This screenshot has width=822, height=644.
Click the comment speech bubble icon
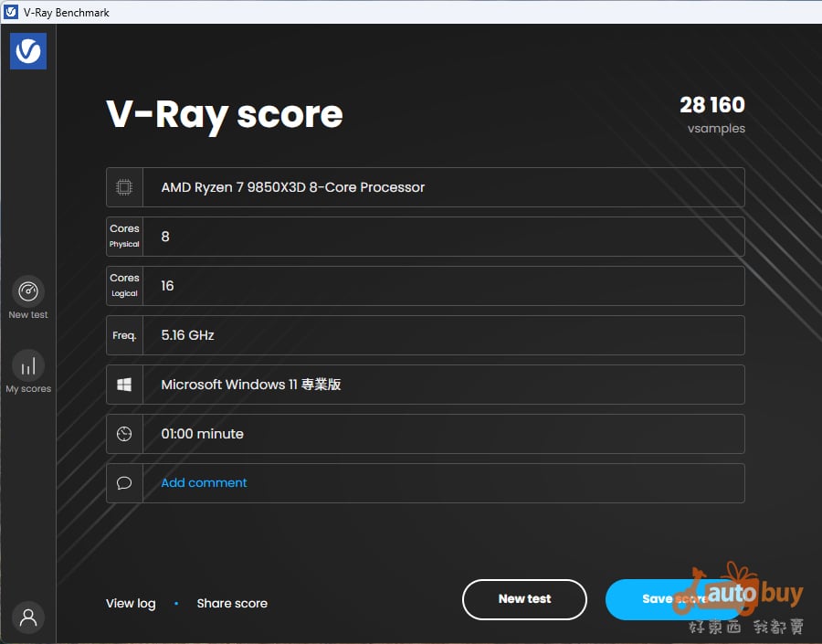pyautogui.click(x=124, y=483)
